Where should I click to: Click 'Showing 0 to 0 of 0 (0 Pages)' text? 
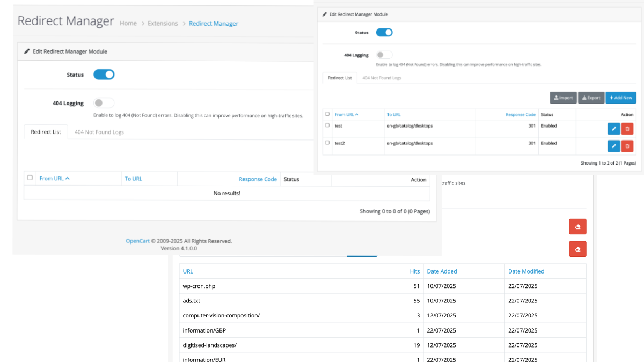click(x=394, y=211)
